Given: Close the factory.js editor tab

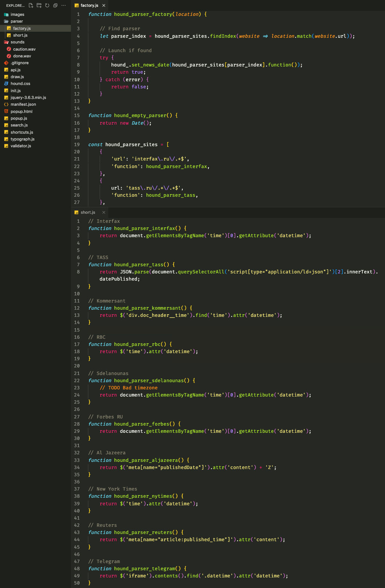Looking at the screenshot, I should point(104,5).
